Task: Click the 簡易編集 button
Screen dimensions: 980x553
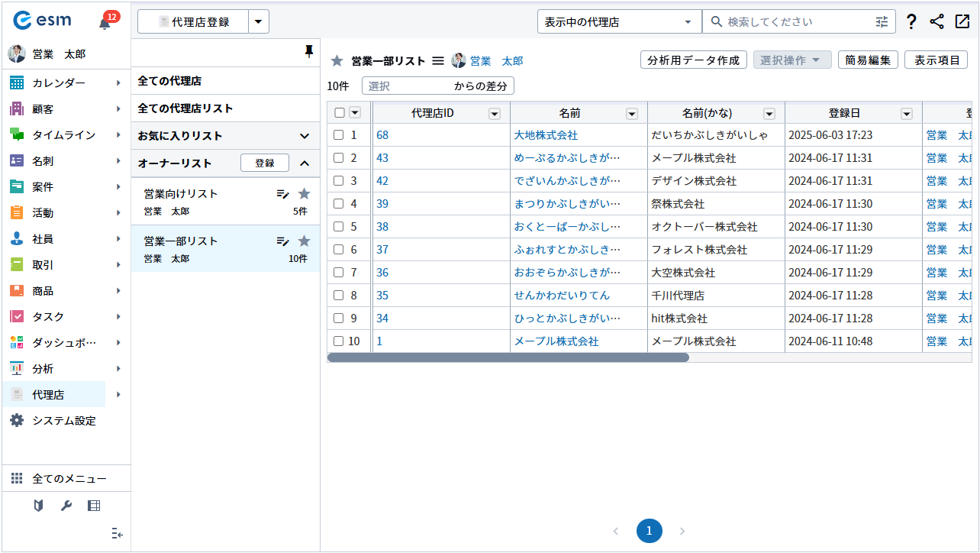Action: click(868, 60)
